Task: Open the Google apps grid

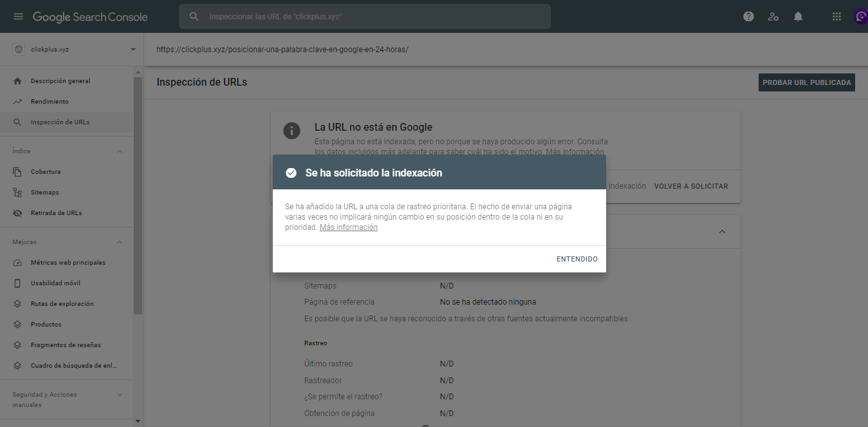Action: click(836, 16)
